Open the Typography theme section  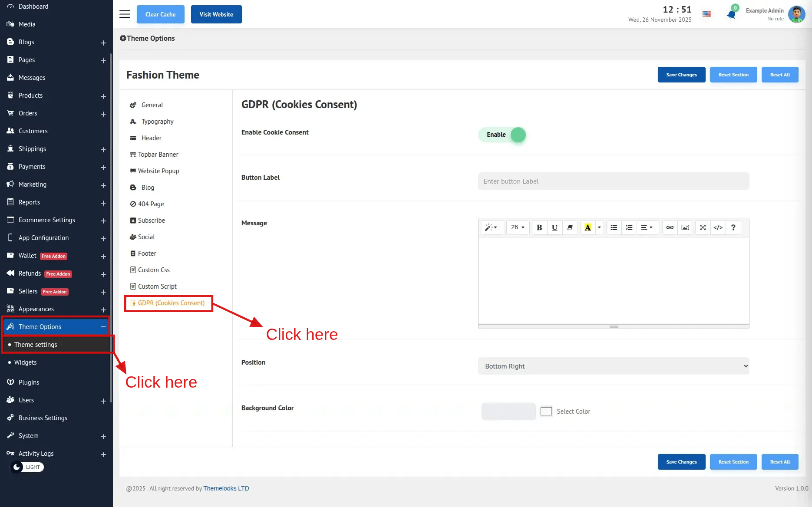point(157,122)
